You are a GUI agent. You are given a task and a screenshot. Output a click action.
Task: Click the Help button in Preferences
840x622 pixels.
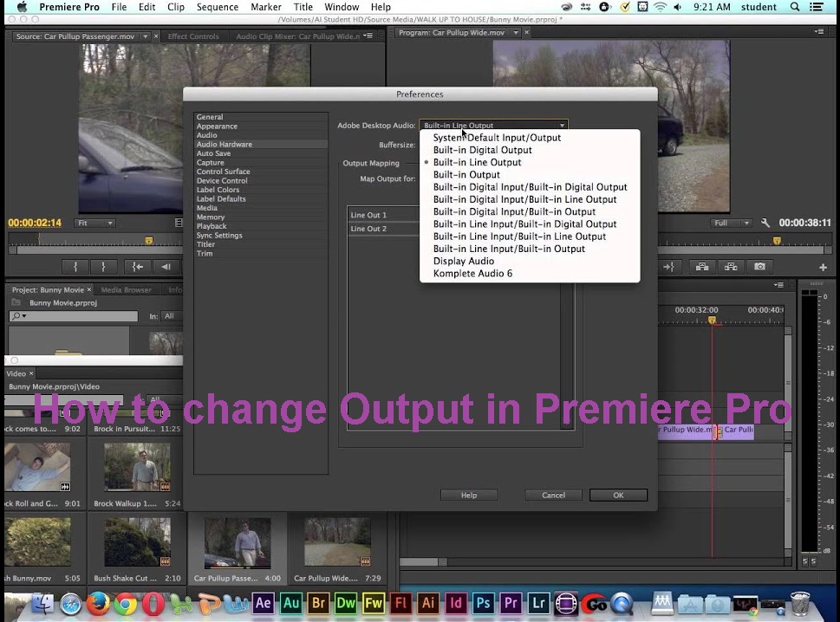468,495
